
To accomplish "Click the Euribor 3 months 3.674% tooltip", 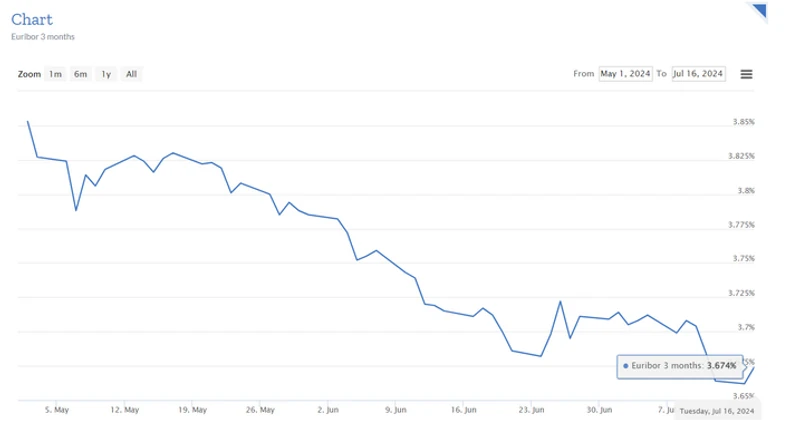I will 680,366.
